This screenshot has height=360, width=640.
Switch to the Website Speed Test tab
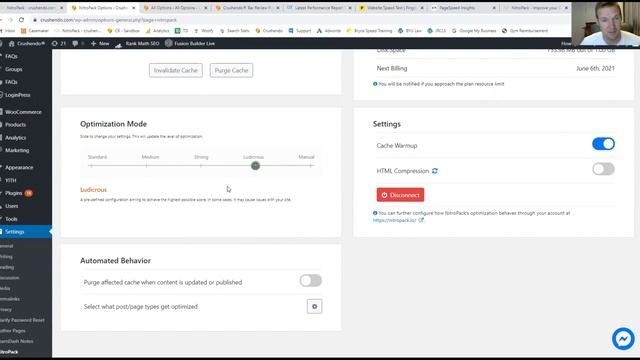point(391,8)
